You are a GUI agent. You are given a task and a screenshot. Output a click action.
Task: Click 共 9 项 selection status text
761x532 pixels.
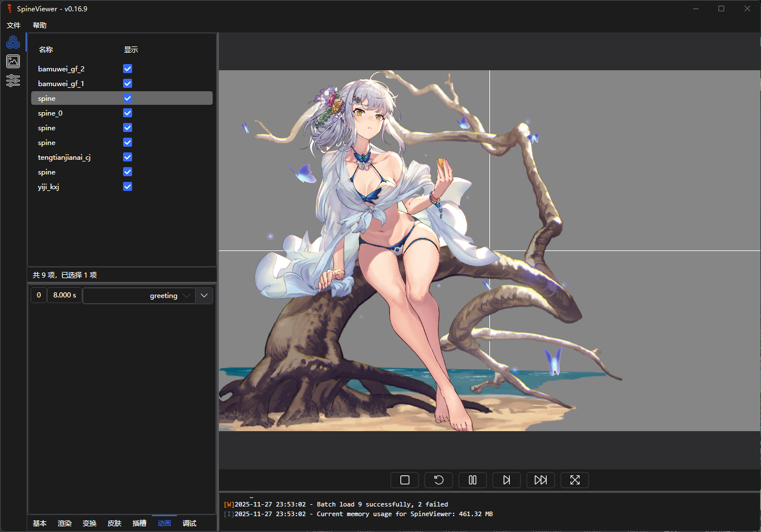[65, 275]
